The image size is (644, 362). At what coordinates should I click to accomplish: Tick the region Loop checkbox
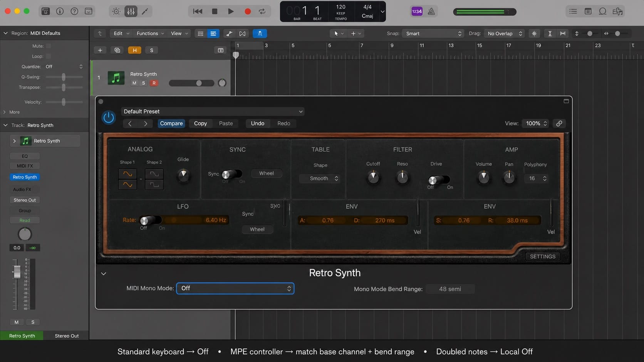(49, 56)
